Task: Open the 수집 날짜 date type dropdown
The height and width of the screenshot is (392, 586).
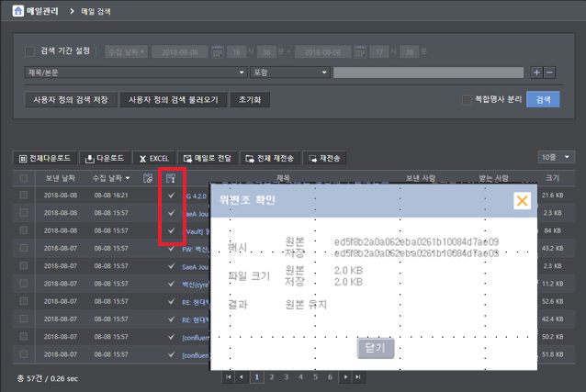Action: tap(127, 52)
